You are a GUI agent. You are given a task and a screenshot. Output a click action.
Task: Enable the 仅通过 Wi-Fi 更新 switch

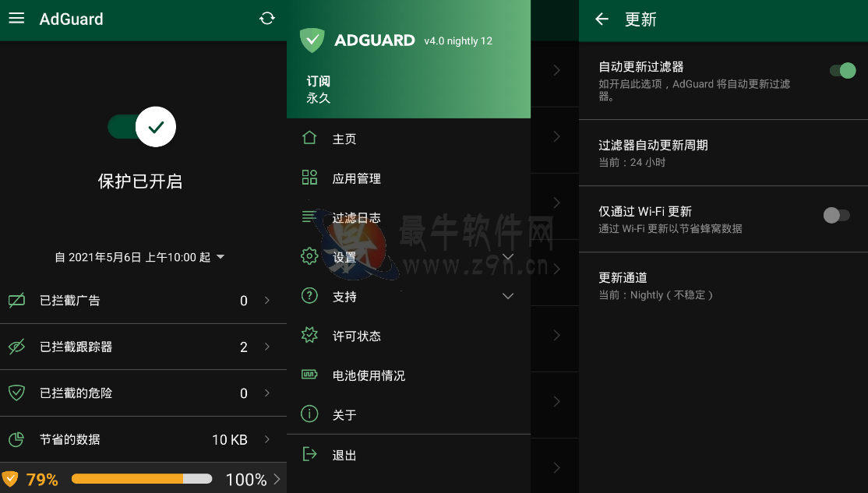pos(837,215)
